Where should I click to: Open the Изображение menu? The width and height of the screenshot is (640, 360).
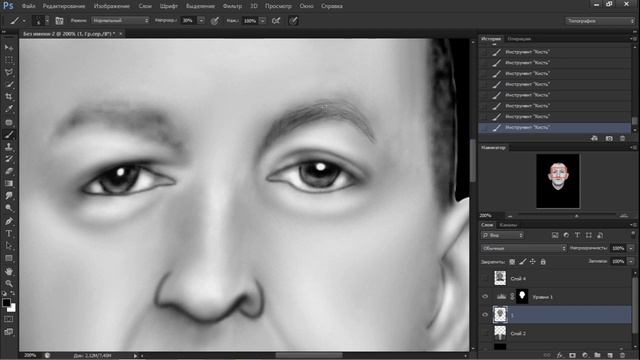[112, 6]
